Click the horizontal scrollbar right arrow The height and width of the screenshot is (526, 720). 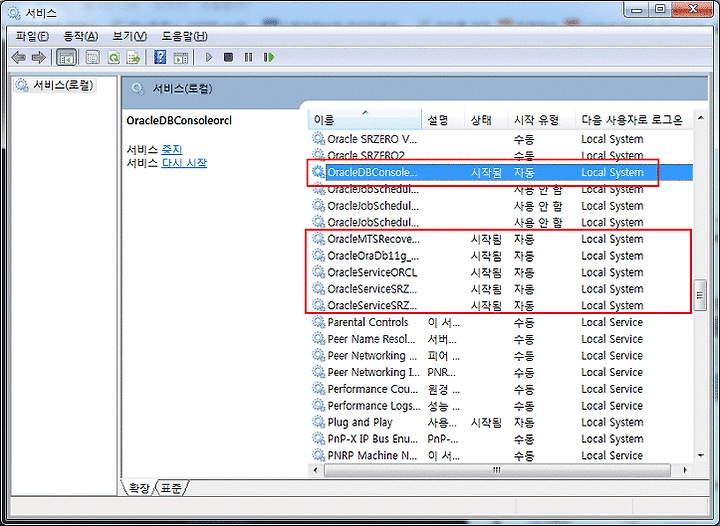(685, 470)
